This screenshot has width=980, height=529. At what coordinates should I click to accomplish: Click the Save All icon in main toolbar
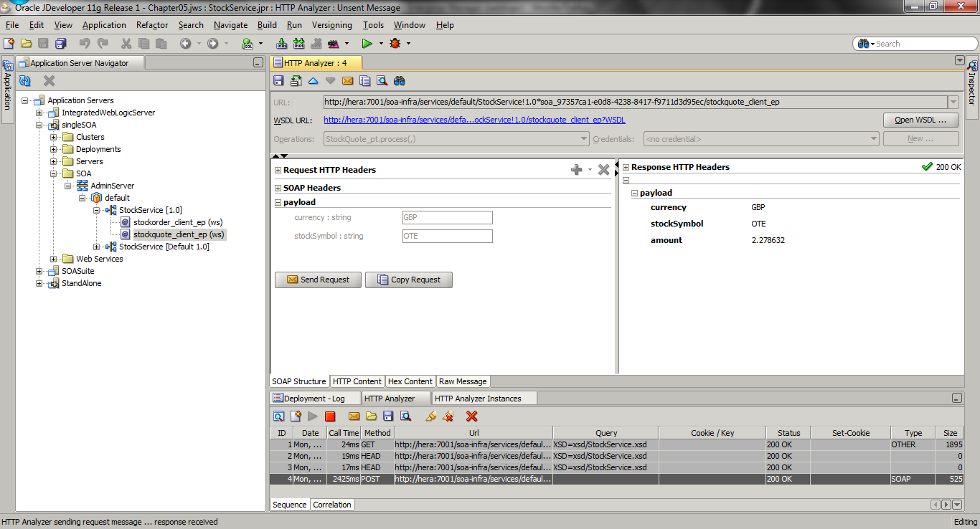(61, 44)
